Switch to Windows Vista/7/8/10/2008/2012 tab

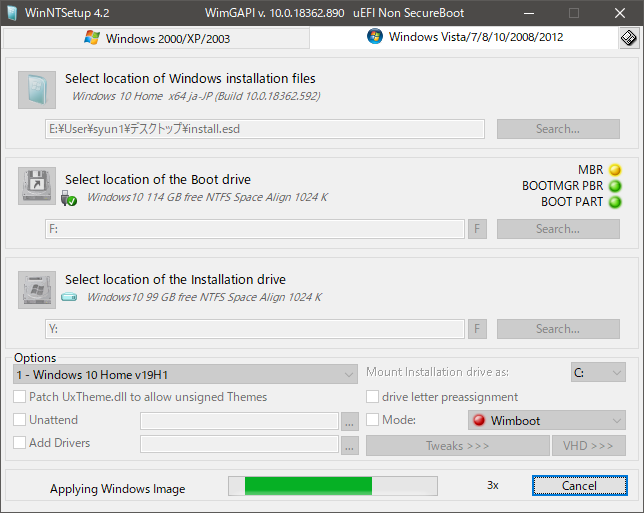pos(464,37)
